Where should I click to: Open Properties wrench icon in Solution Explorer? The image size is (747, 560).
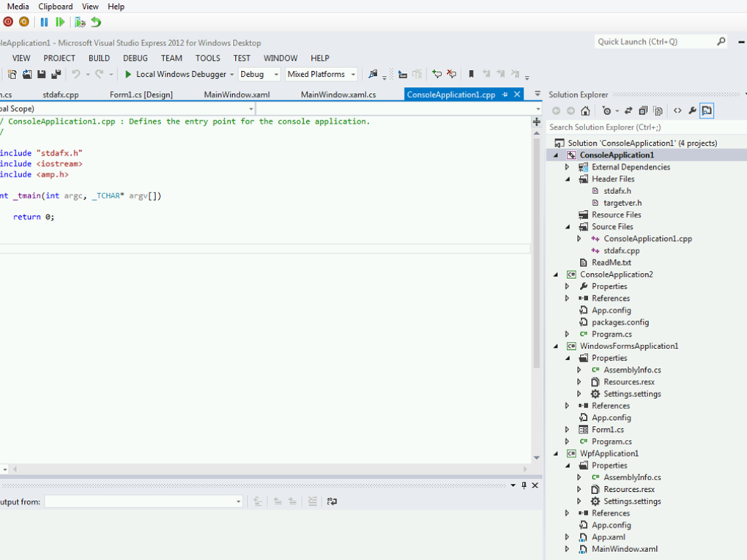tap(692, 111)
